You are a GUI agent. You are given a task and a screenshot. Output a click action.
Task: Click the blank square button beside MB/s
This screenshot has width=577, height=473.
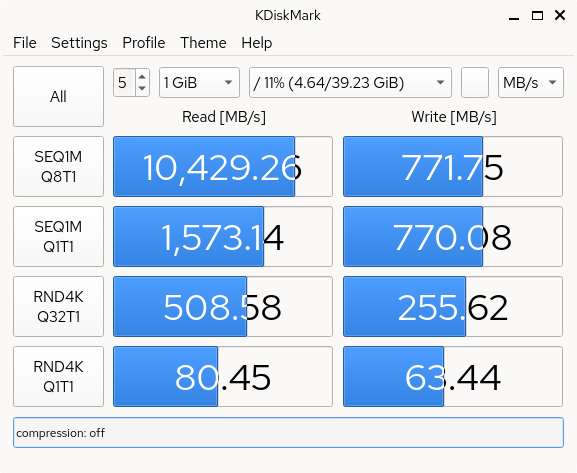(475, 82)
